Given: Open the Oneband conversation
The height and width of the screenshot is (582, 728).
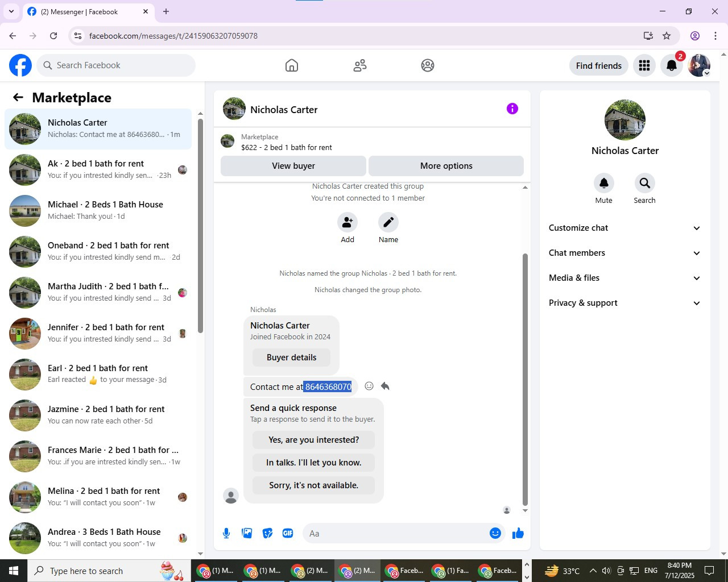Looking at the screenshot, I should click(98, 252).
